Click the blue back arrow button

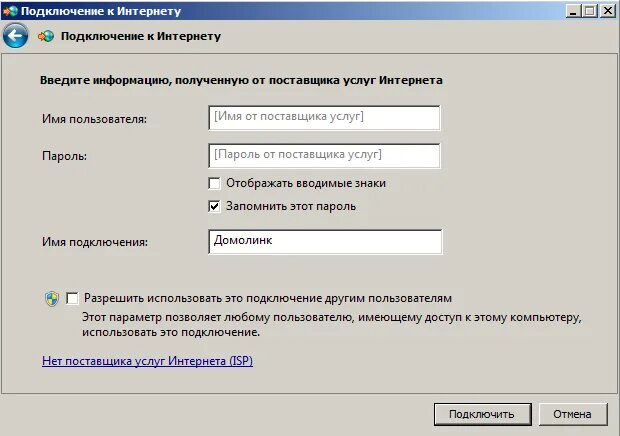point(15,36)
